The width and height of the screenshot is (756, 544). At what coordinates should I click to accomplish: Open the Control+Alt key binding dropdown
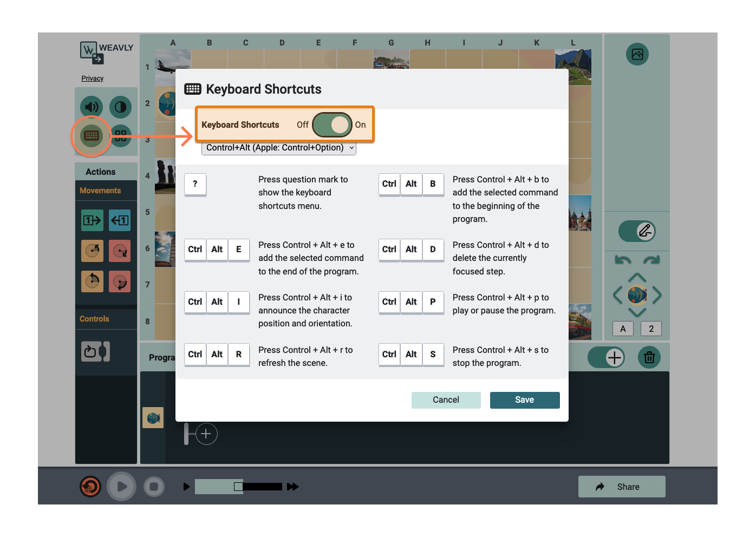coord(278,147)
